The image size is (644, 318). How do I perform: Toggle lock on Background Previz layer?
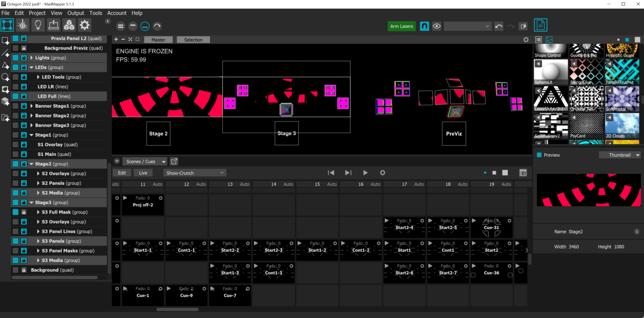coord(24,48)
